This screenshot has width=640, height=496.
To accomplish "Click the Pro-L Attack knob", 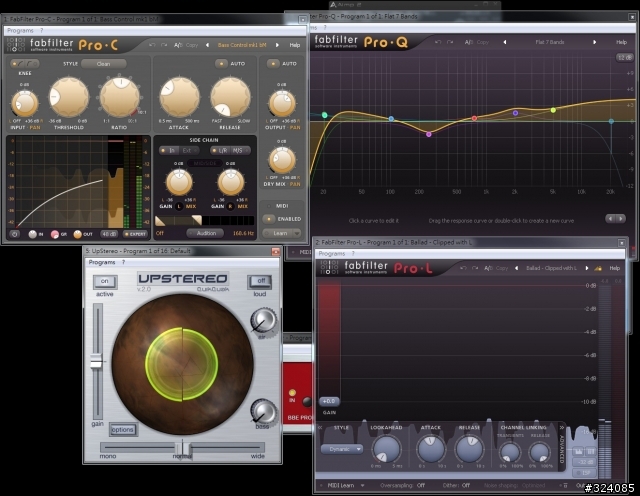I will 431,449.
